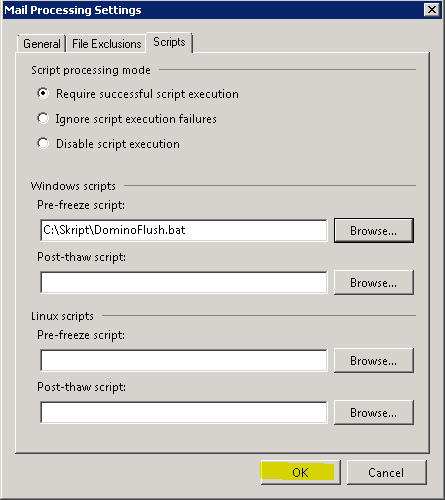
Task: Confirm settings with the OK button
Action: pos(300,472)
